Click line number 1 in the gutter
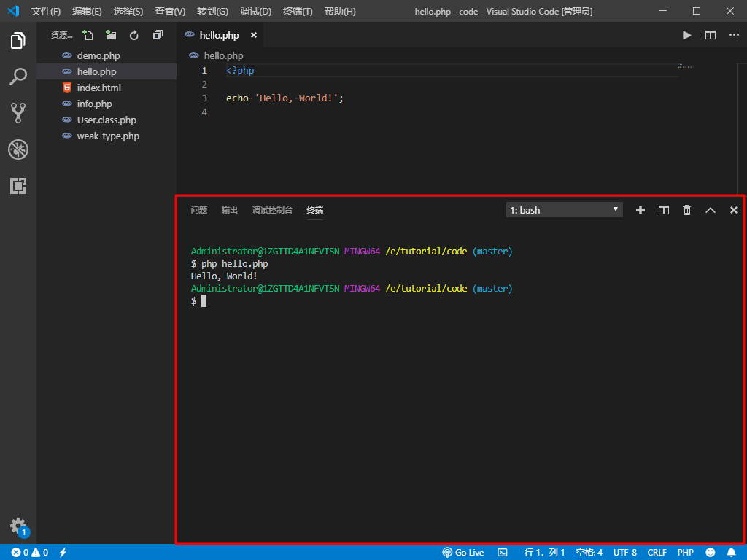Image resolution: width=747 pixels, height=560 pixels. tap(204, 71)
